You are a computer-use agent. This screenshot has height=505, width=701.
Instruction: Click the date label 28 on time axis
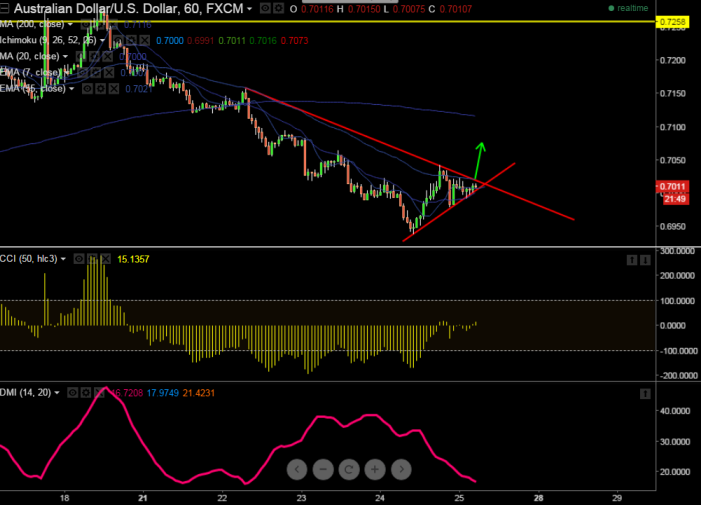538,498
